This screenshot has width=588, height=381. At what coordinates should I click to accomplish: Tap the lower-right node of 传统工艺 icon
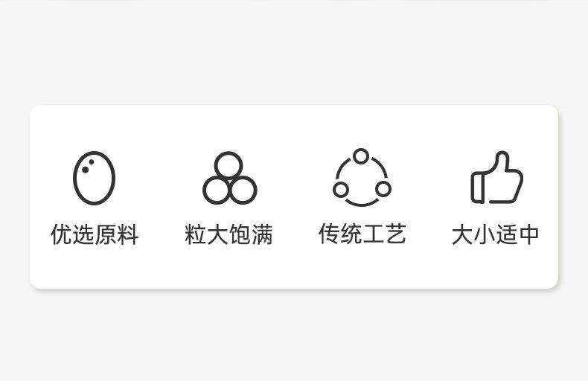click(383, 189)
